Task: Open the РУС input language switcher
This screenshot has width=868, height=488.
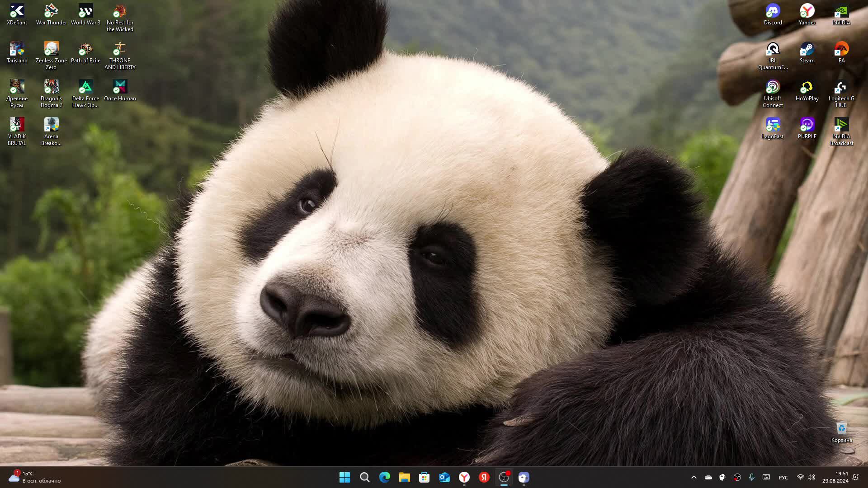Action: pyautogui.click(x=783, y=478)
